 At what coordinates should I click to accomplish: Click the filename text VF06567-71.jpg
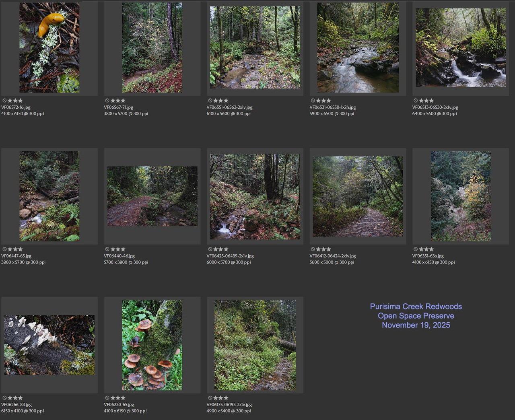pos(119,107)
